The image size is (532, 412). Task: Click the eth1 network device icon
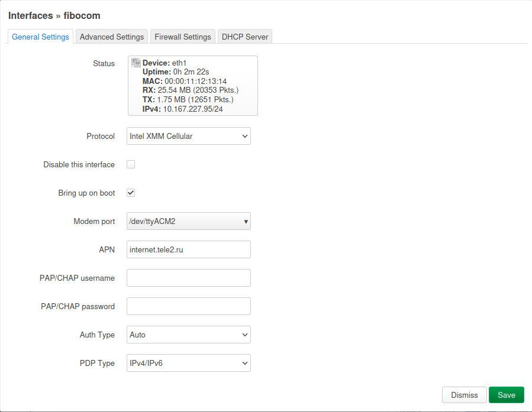point(136,62)
